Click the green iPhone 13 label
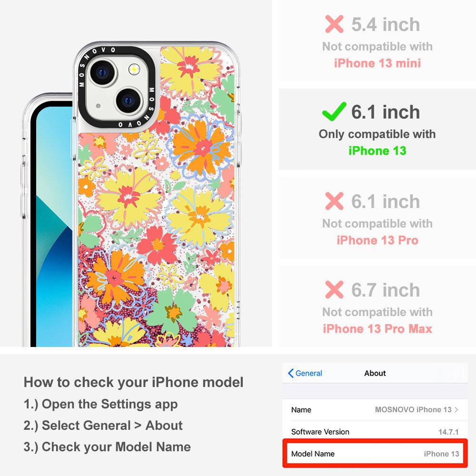 tap(377, 151)
